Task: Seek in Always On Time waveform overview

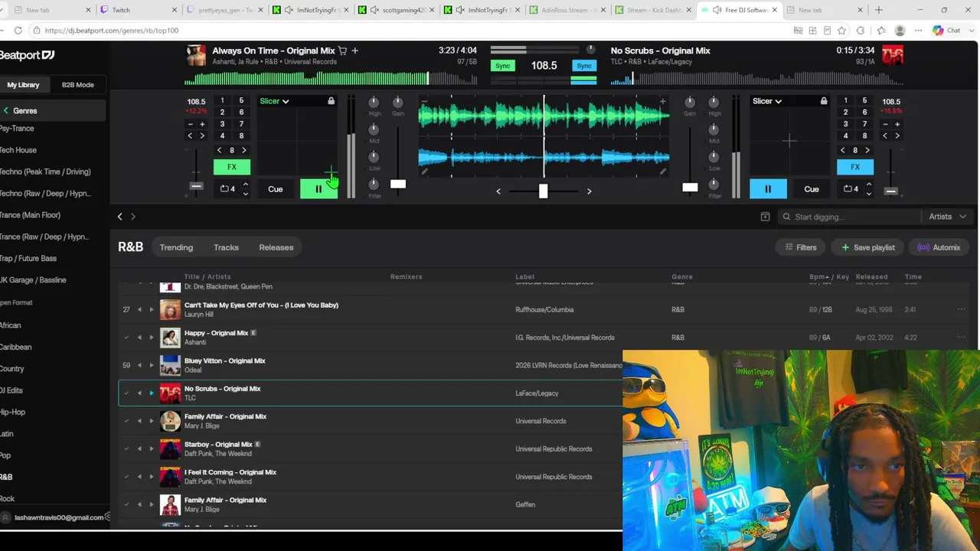Action: pos(331,79)
